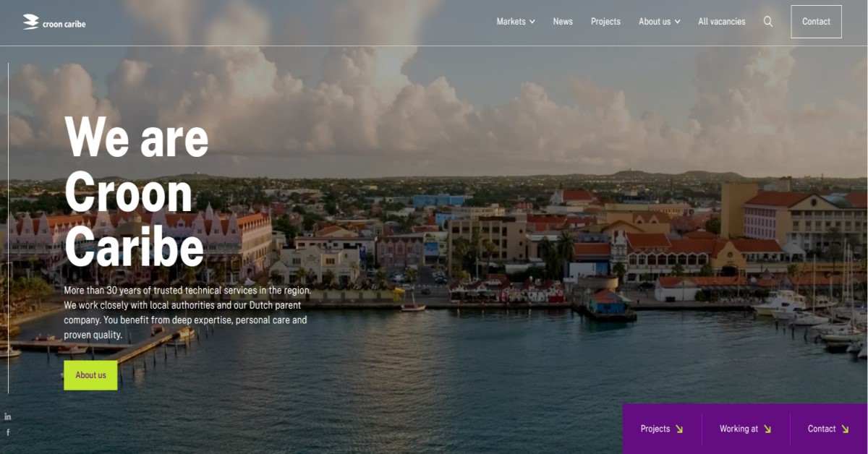Screen dimensions: 868x454
Task: Click the Croon Caribe logo emblem
Action: click(x=30, y=22)
